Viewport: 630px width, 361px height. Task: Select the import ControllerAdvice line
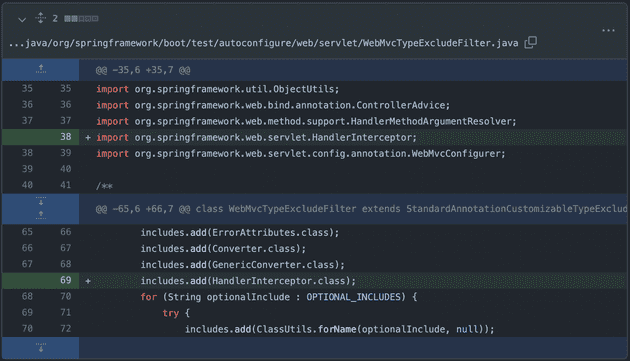[273, 105]
